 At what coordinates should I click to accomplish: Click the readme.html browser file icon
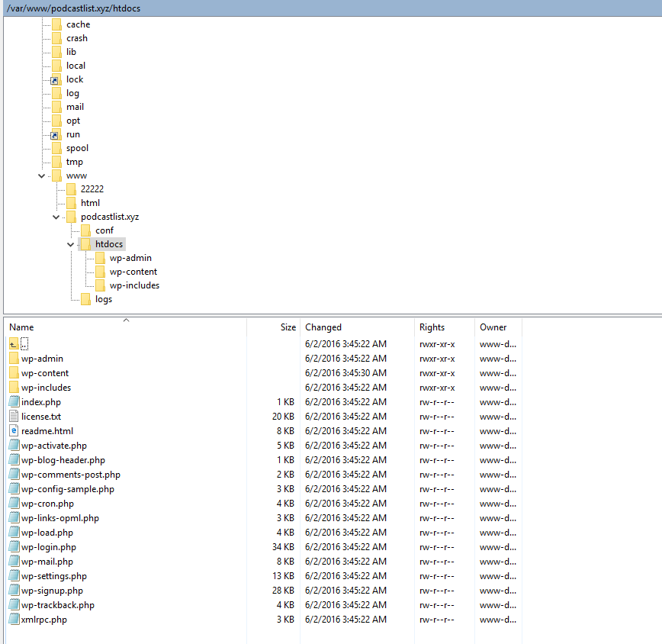(x=14, y=431)
